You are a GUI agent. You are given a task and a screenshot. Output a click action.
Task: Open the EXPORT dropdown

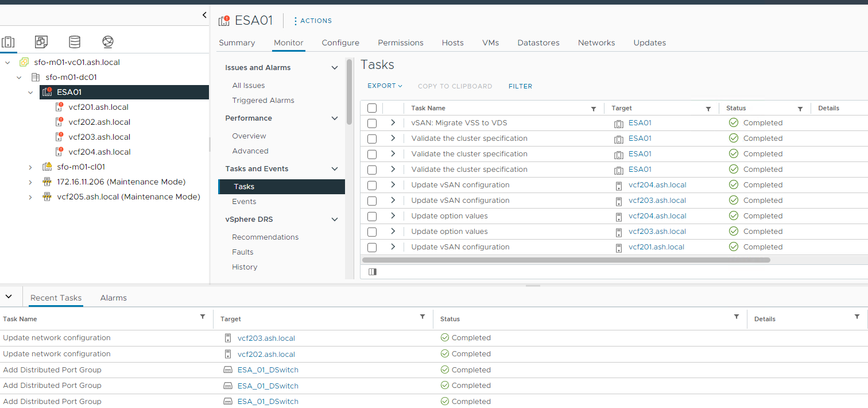[384, 86]
